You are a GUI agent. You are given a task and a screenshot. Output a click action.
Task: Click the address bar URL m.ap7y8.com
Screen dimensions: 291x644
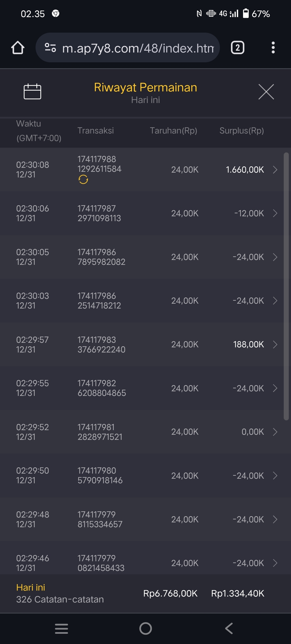pos(137,48)
